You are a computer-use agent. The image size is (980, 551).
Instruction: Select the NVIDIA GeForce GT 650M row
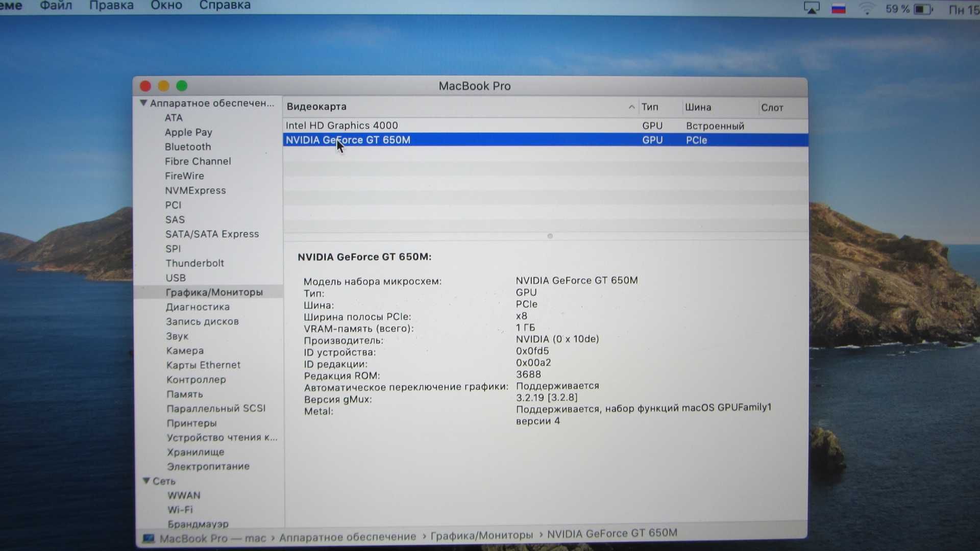point(545,140)
